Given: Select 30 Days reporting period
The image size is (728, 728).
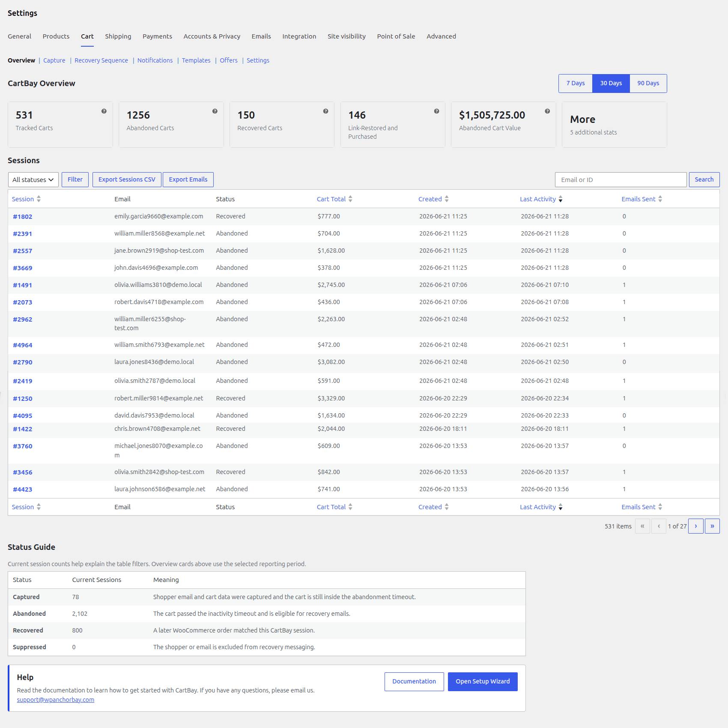Looking at the screenshot, I should [611, 84].
